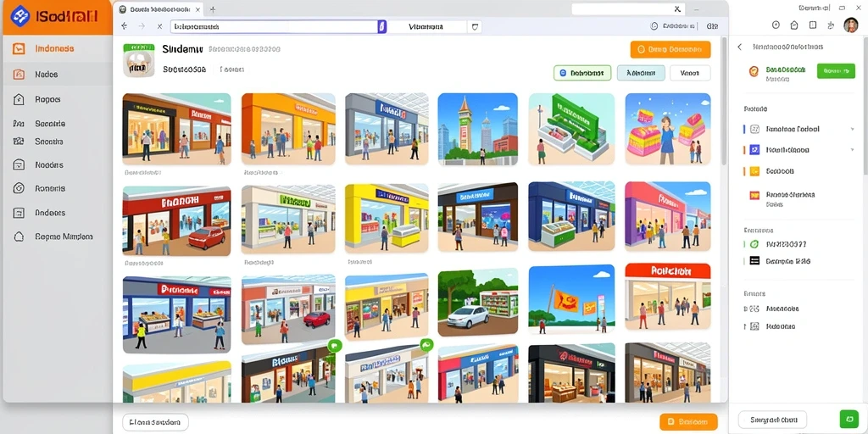Open a new browser tab with plus icon
Image resolution: width=868 pixels, height=434 pixels.
click(213, 9)
